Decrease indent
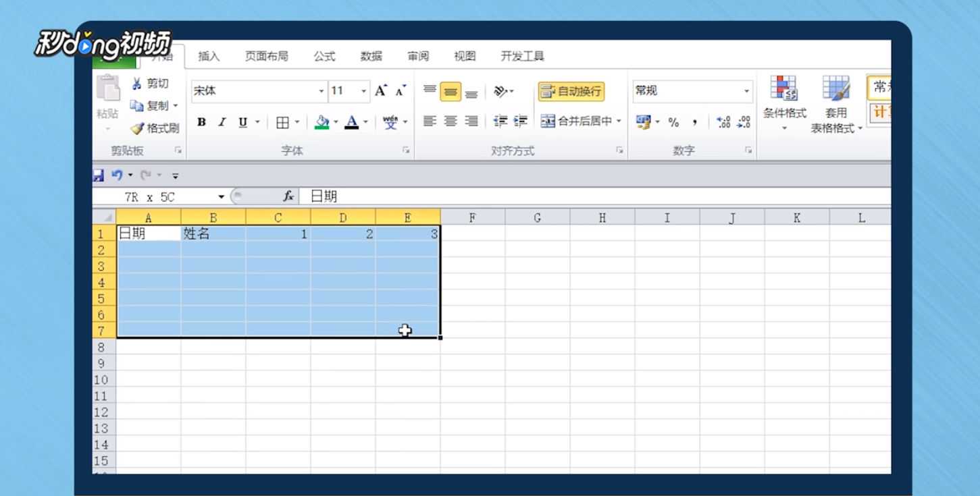Viewport: 980px width, 496px height. (500, 121)
